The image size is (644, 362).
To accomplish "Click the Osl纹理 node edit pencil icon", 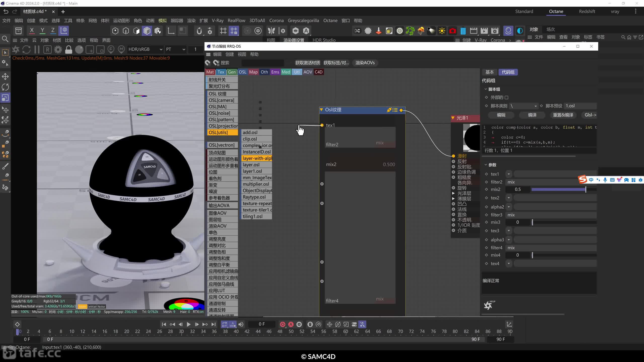I will point(389,110).
